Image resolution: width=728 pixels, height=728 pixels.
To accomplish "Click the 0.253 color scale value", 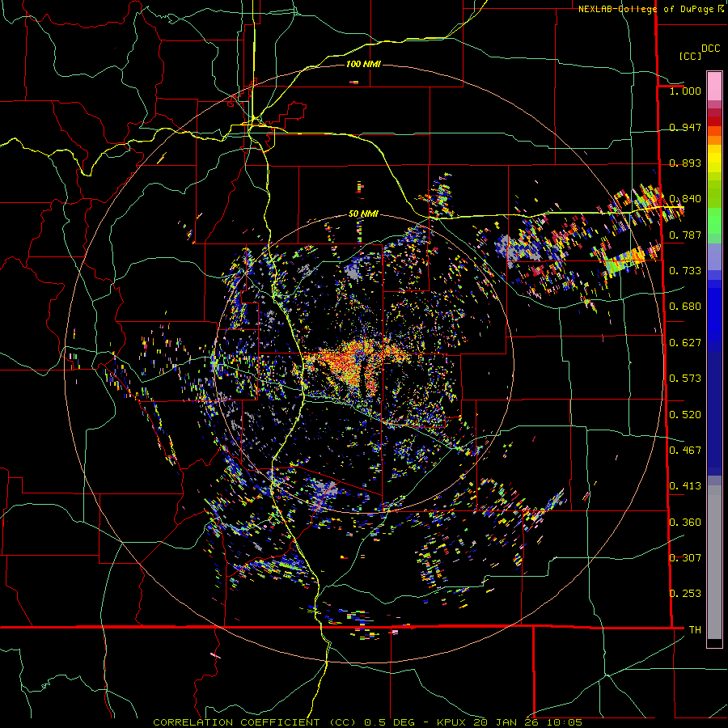I will (x=685, y=594).
